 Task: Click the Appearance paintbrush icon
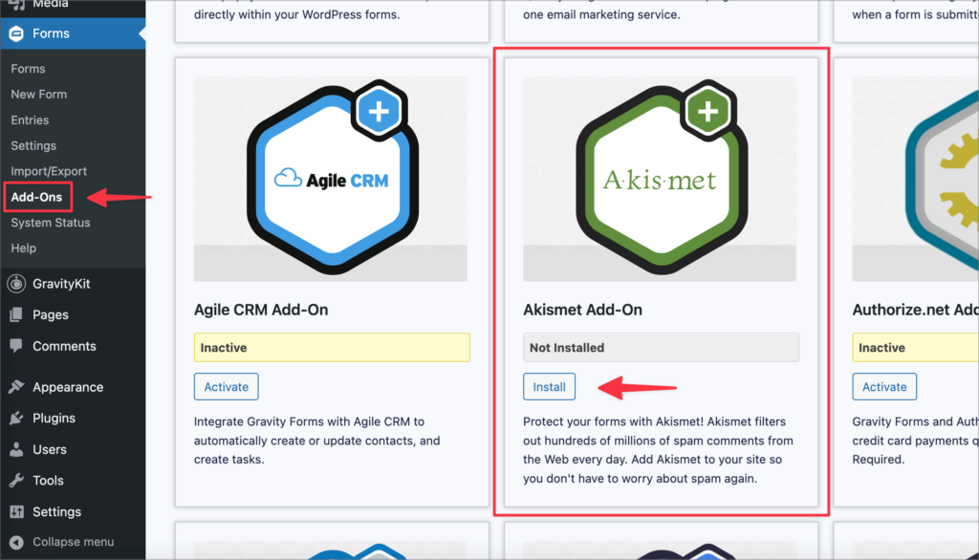16,387
